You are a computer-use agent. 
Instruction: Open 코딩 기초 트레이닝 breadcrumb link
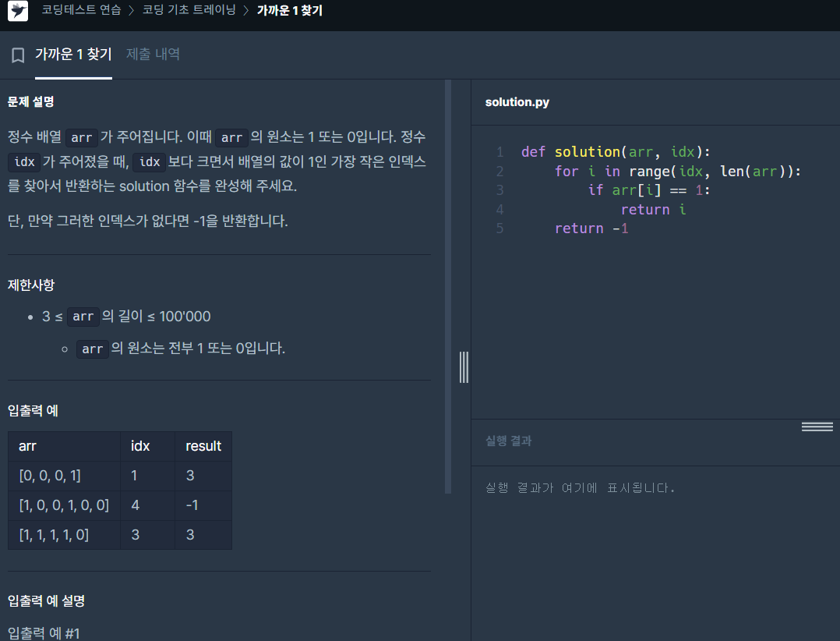(189, 10)
